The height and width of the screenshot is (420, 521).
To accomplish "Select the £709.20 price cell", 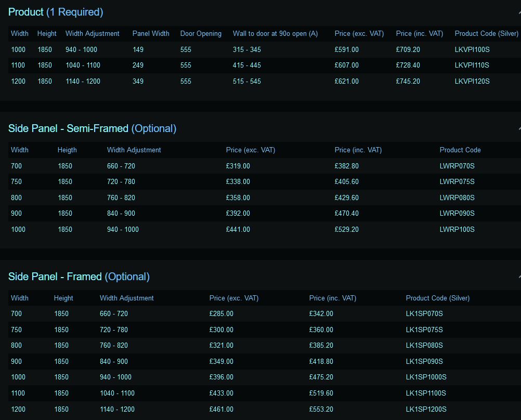I will (x=408, y=49).
